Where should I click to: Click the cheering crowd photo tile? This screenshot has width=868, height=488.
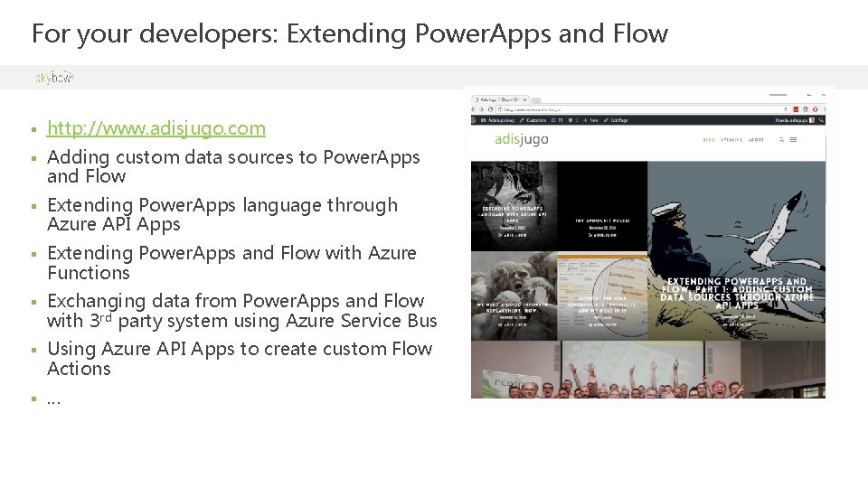click(x=647, y=370)
